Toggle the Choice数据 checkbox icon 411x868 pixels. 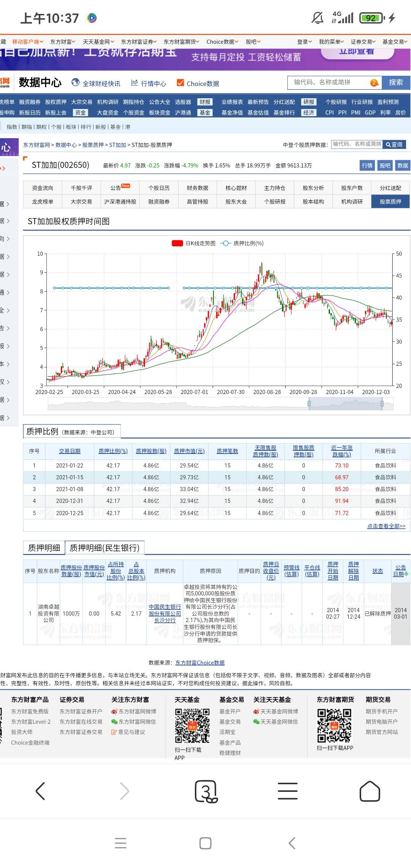pyautogui.click(x=180, y=83)
